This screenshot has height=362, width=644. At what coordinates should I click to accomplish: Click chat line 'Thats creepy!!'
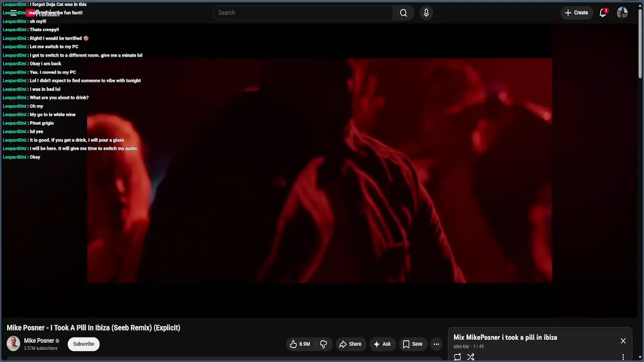click(44, 30)
